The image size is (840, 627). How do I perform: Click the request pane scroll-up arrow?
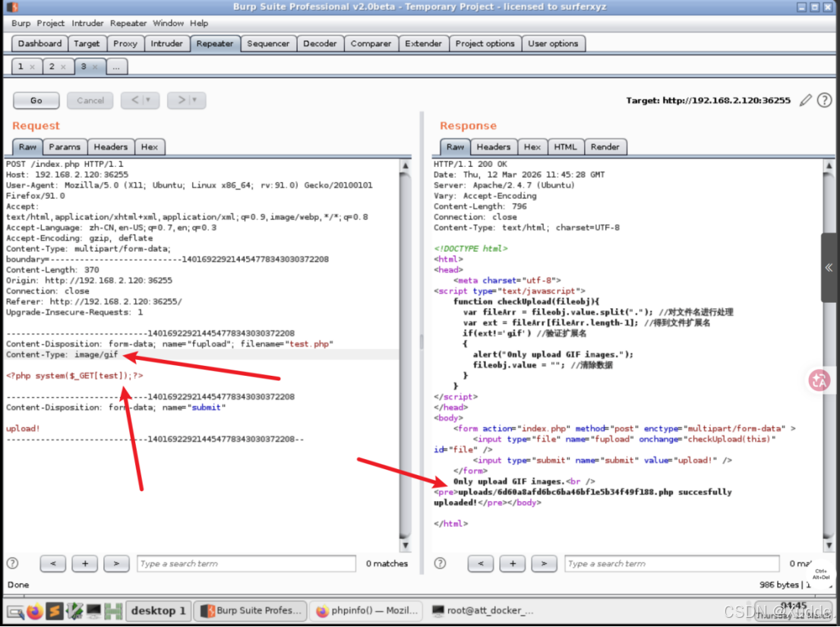(x=406, y=165)
